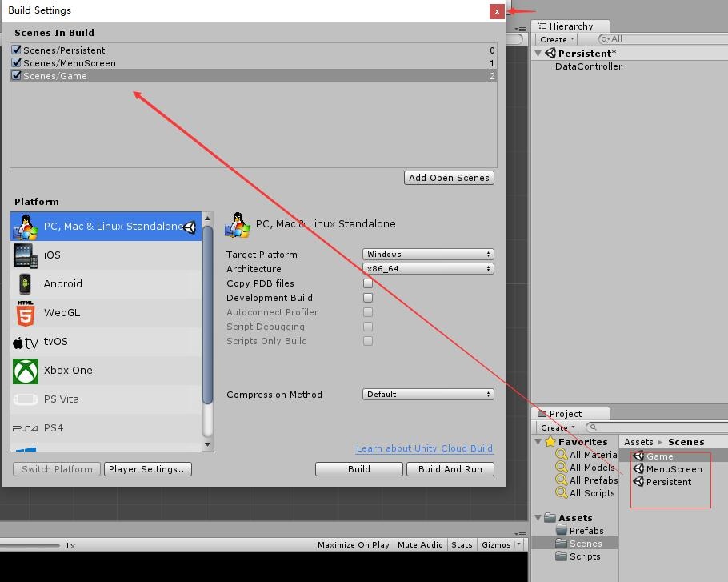
Task: Focus the Project search field
Action: 657,427
